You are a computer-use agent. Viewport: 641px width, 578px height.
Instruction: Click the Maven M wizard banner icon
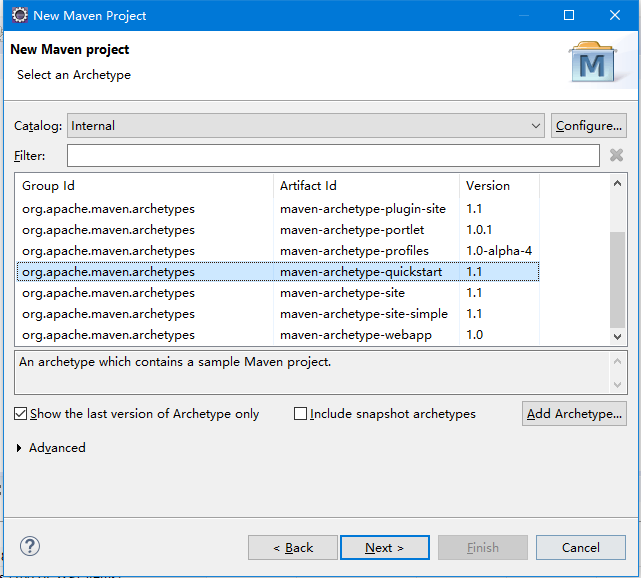pos(594,64)
